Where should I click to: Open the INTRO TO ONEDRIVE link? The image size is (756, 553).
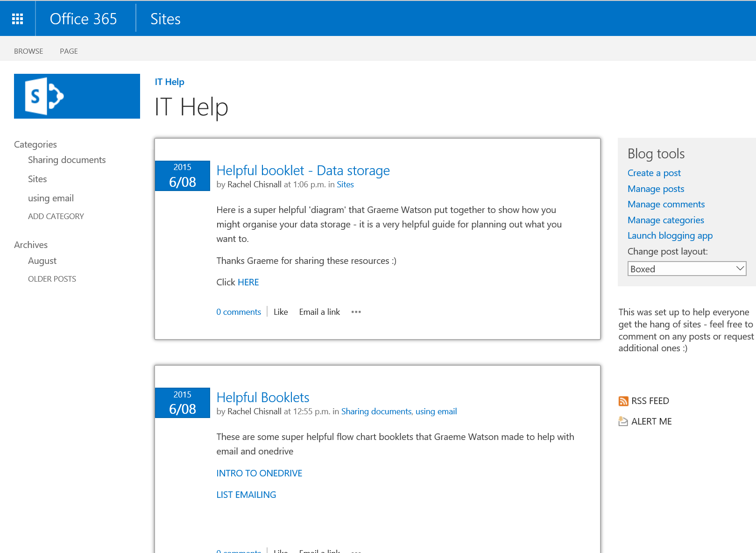click(259, 473)
